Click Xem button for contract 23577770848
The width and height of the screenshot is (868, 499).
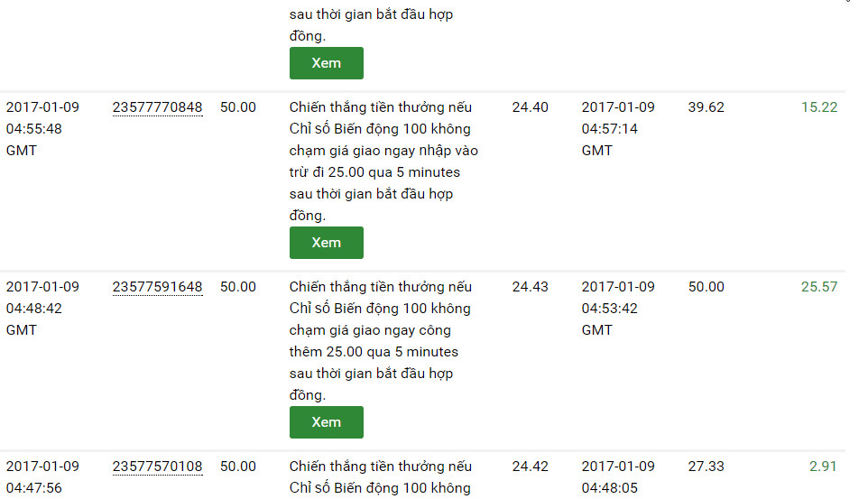coord(326,243)
